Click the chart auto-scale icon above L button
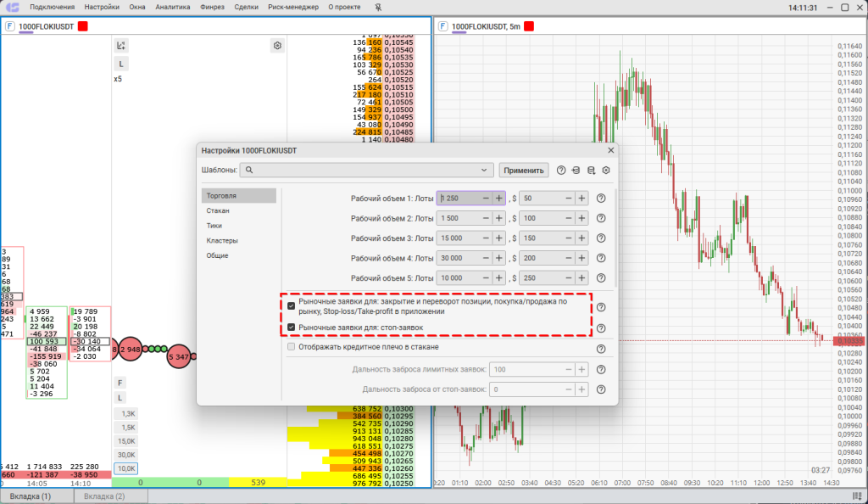The width and height of the screenshot is (868, 504). tap(121, 46)
